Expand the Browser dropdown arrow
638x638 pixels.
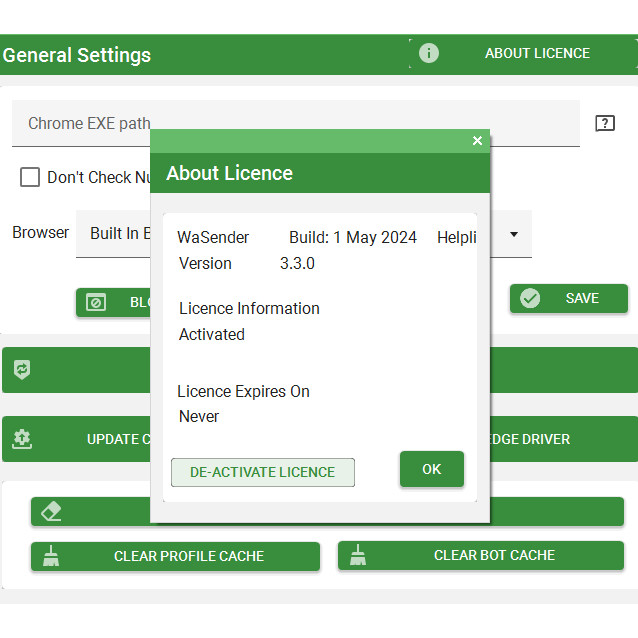pos(514,234)
